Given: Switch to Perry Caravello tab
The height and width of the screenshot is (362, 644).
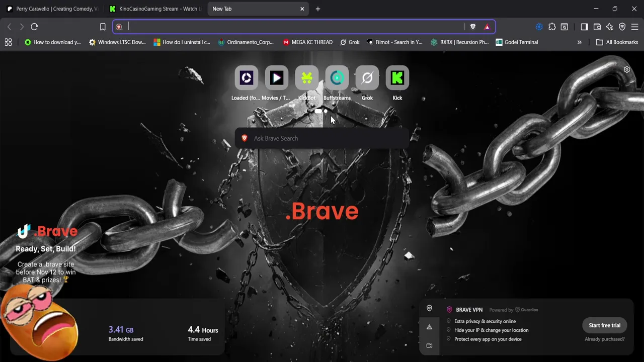Looking at the screenshot, I should 53,9.
